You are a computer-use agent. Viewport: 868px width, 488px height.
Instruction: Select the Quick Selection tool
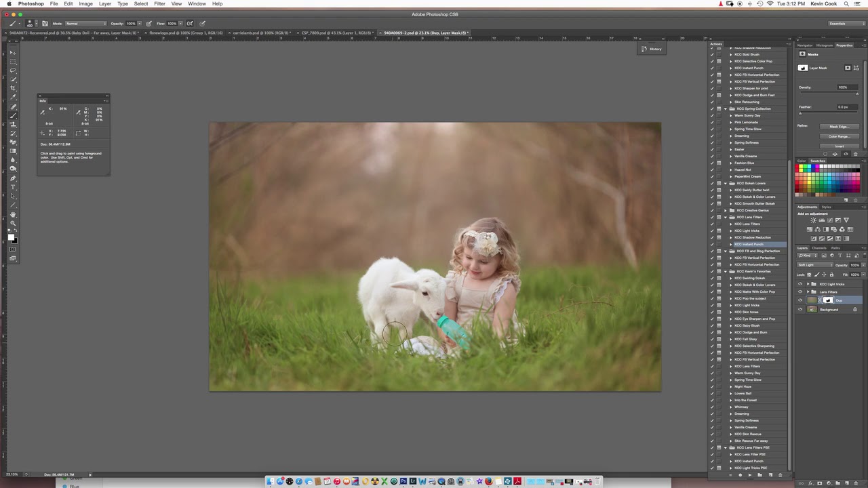[12, 79]
